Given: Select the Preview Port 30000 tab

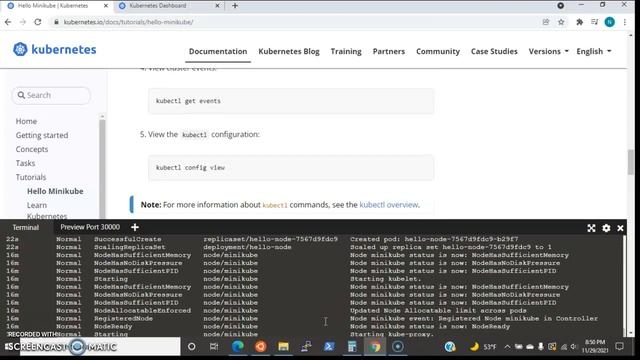Looking at the screenshot, I should (x=90, y=227).
